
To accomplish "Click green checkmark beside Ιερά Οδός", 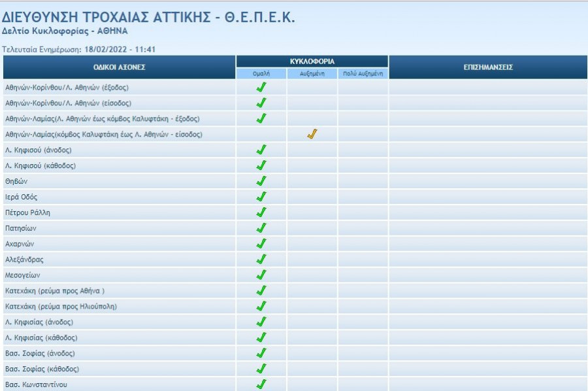I will (261, 197).
